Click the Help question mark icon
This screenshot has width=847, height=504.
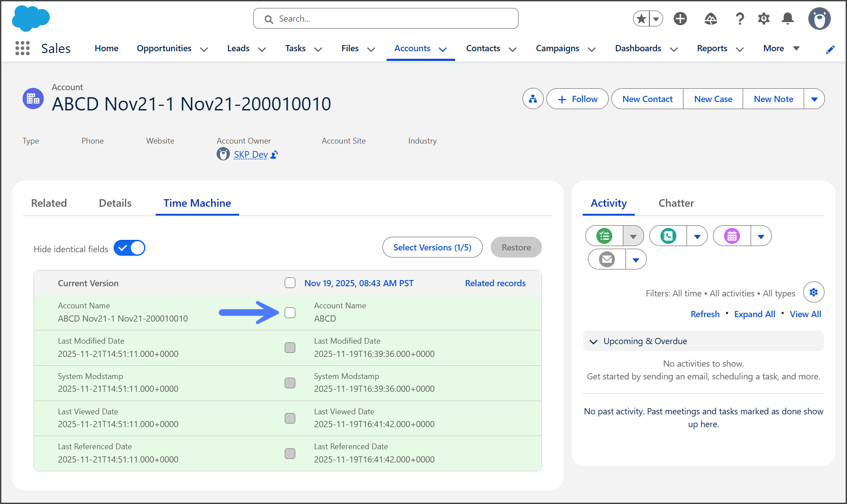pos(740,19)
